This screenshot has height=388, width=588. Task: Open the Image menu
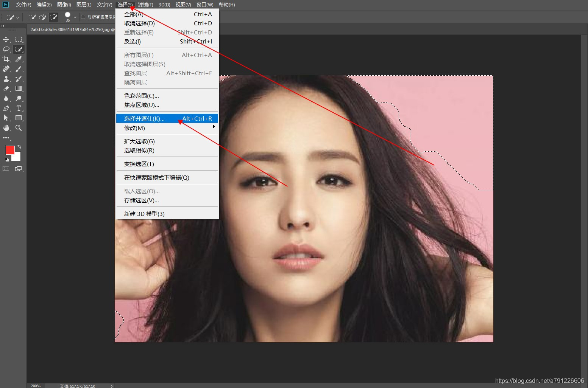[64, 5]
